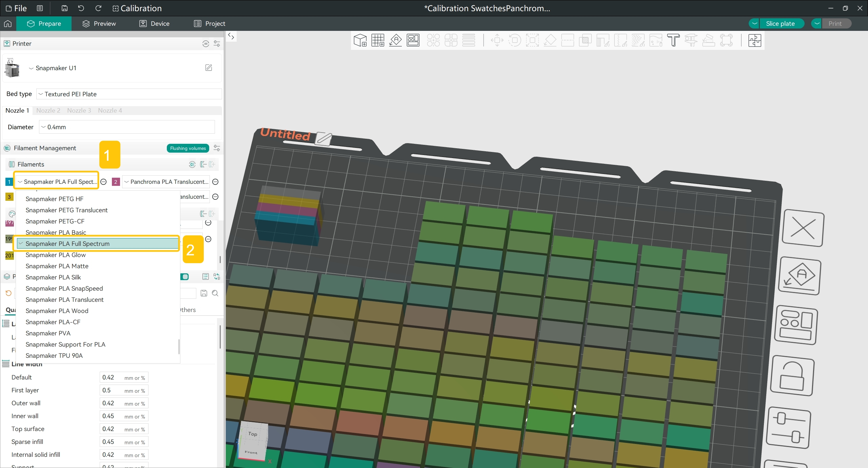The image size is (868, 468).
Task: Open the Mesh boolean tool
Action: click(585, 40)
